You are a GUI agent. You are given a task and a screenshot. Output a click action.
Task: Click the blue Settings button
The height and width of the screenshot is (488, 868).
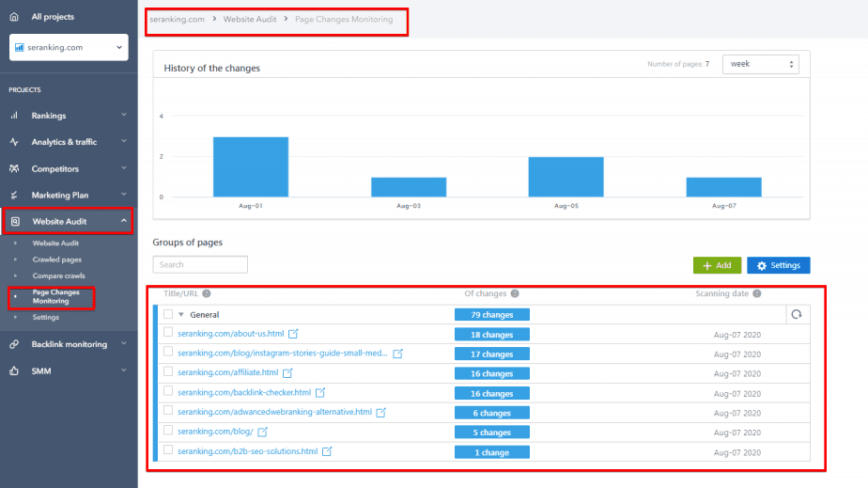click(779, 265)
